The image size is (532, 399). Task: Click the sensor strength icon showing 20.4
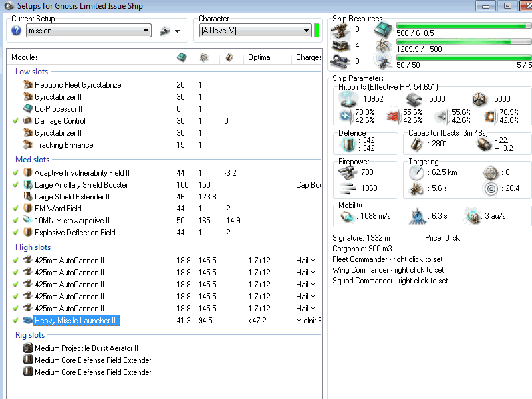pyautogui.click(x=491, y=188)
